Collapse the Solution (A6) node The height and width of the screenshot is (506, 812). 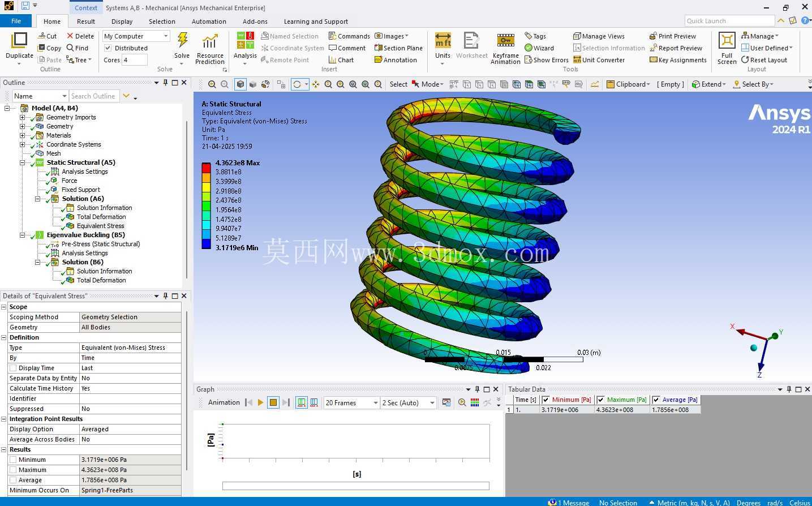38,199
